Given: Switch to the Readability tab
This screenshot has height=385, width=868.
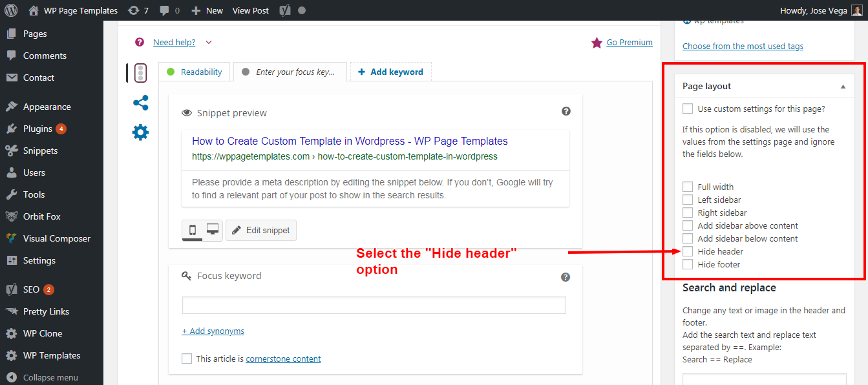Looking at the screenshot, I should coord(195,72).
